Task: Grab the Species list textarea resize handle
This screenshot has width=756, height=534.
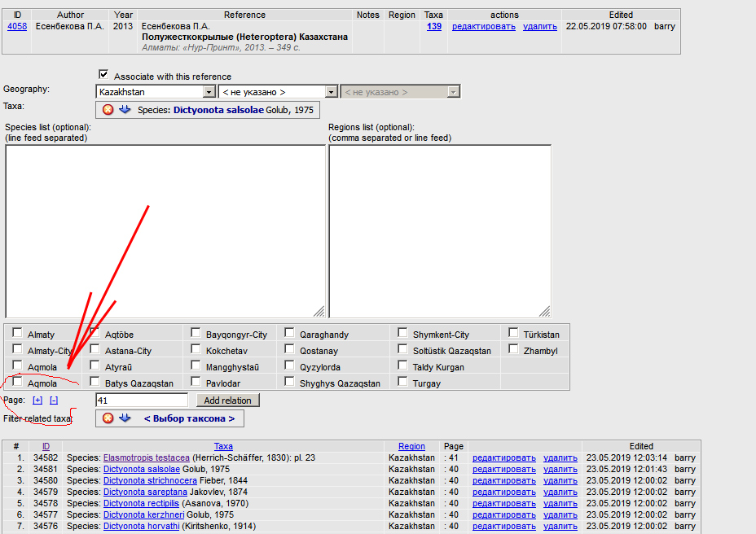Action: point(319,311)
